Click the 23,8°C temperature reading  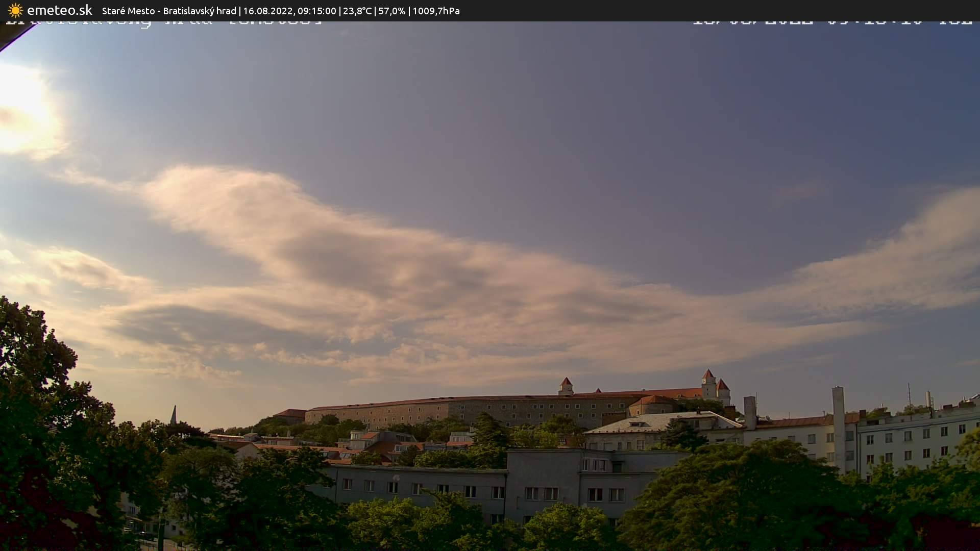pyautogui.click(x=357, y=11)
